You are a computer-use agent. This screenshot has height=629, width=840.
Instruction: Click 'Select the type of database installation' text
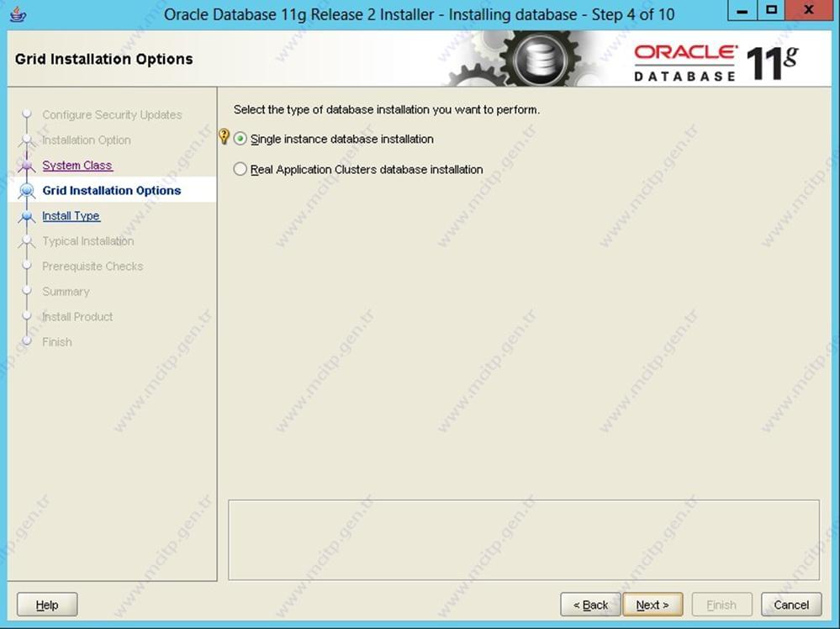tap(387, 109)
